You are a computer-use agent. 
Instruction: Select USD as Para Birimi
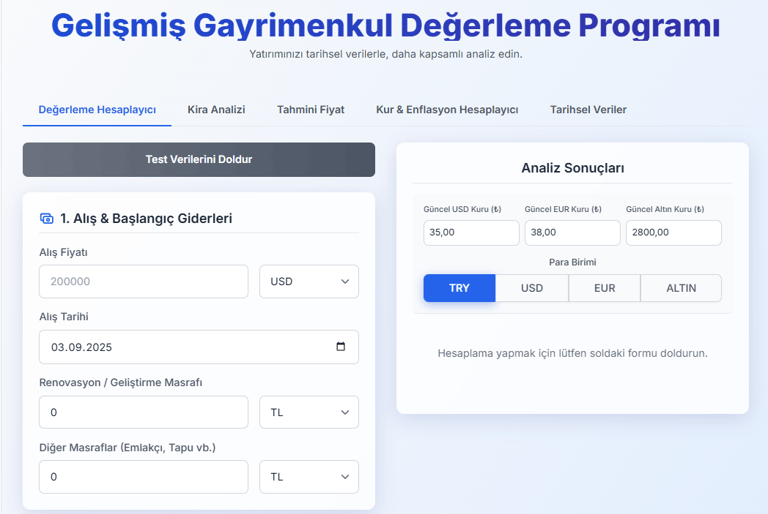click(532, 288)
